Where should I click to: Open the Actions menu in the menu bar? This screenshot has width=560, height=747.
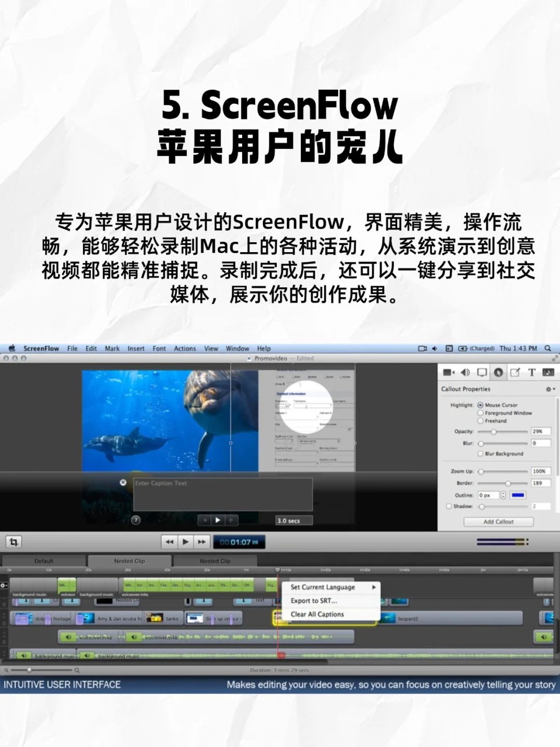coord(185,348)
